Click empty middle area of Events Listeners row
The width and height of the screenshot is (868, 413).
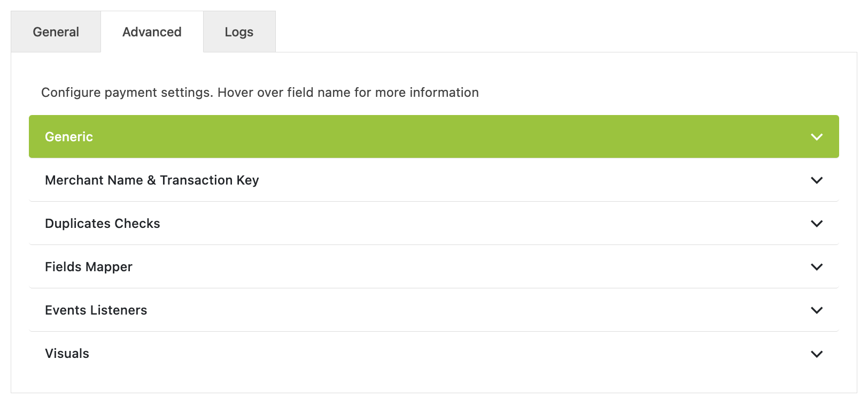tap(433, 310)
